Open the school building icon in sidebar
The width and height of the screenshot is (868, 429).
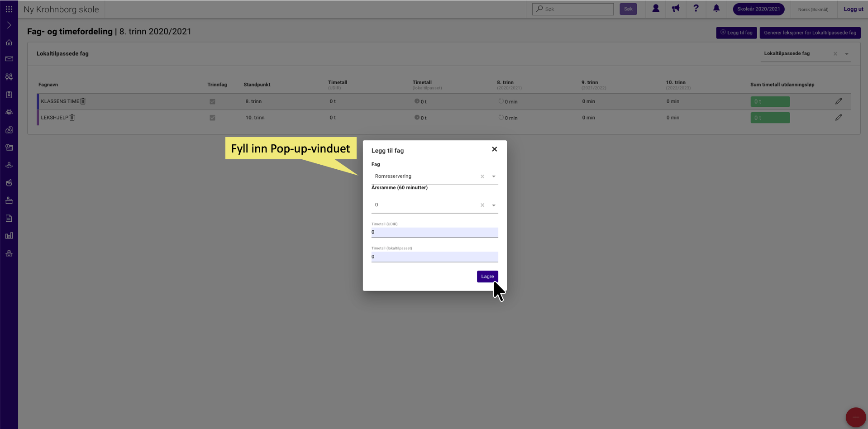coord(9,253)
